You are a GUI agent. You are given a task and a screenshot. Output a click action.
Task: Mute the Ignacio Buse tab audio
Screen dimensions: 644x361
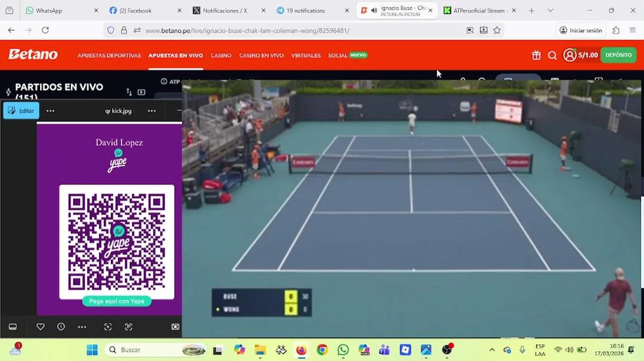(374, 10)
